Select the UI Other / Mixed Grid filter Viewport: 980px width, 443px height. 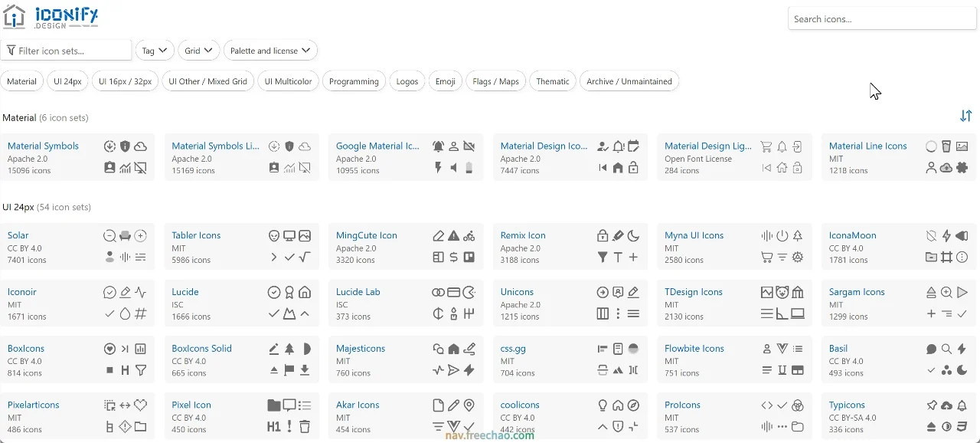tap(207, 81)
